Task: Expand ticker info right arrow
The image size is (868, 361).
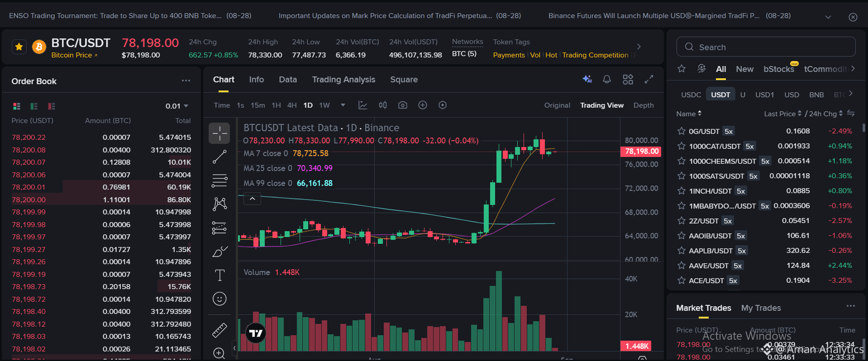Action: click(639, 47)
